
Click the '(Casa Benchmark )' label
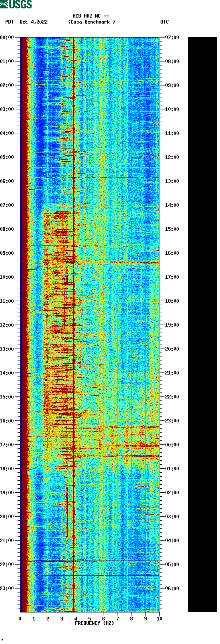(x=92, y=22)
